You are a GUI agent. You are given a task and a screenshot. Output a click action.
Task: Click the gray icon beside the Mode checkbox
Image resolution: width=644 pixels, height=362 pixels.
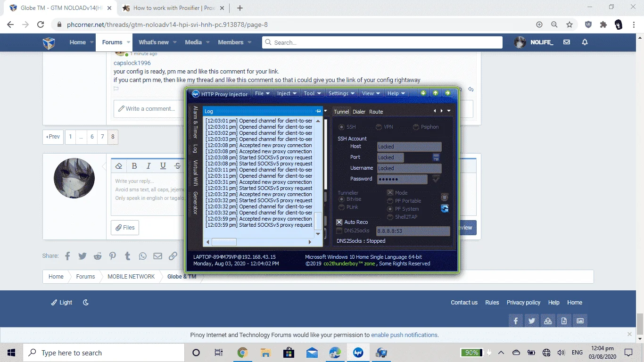(x=445, y=197)
